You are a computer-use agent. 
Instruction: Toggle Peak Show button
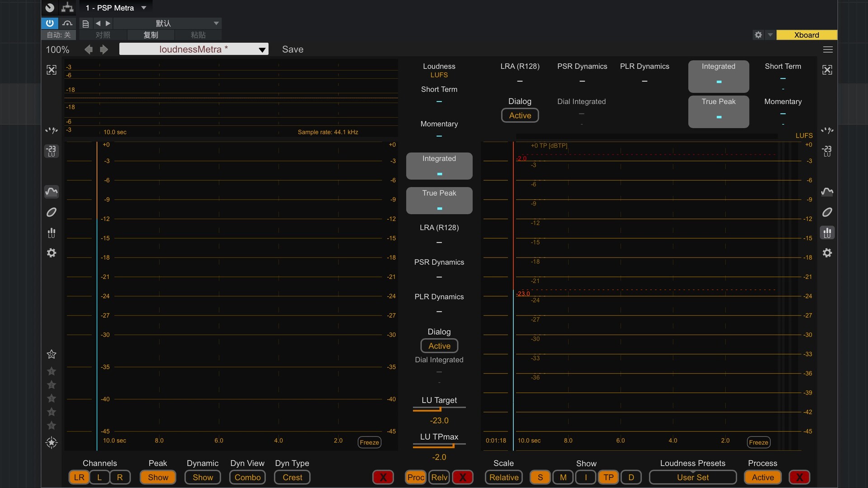click(x=158, y=477)
